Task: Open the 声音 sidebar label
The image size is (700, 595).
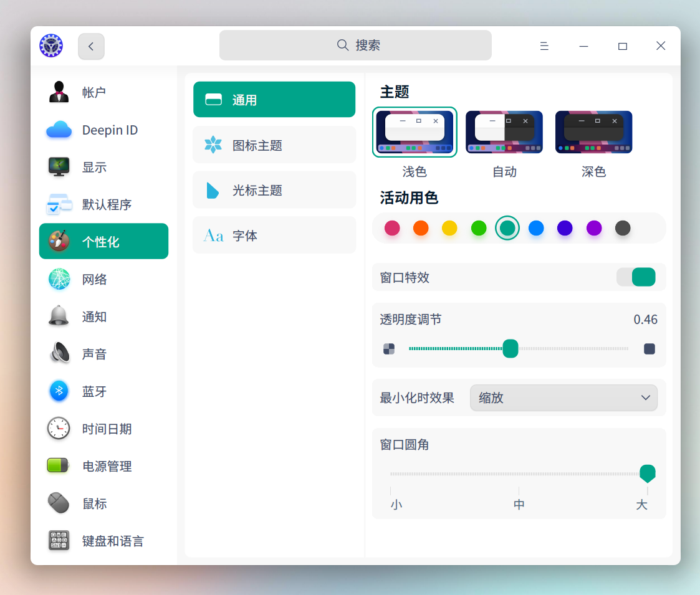Action: [95, 354]
